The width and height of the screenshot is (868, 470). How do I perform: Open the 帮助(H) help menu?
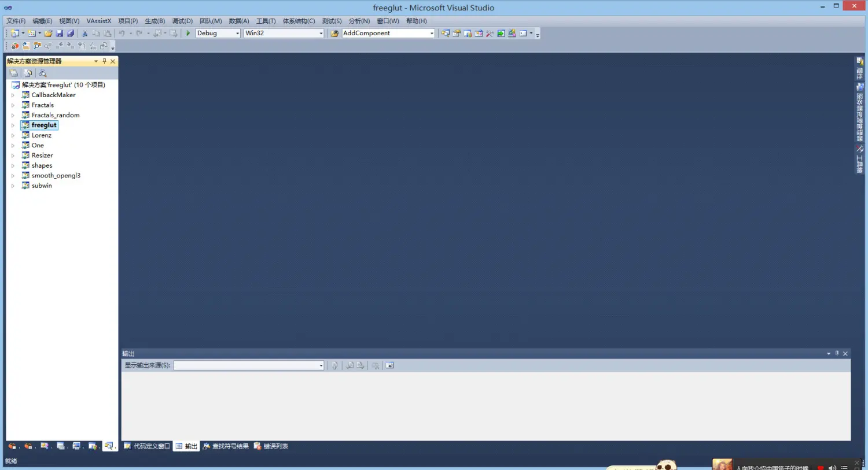pos(417,21)
